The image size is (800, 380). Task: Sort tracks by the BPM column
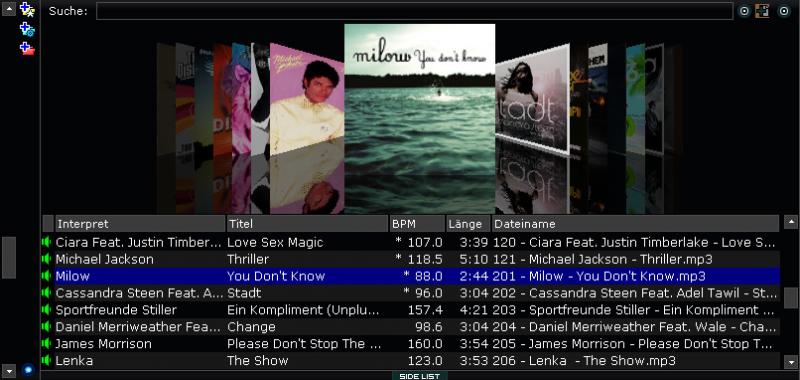pos(417,224)
